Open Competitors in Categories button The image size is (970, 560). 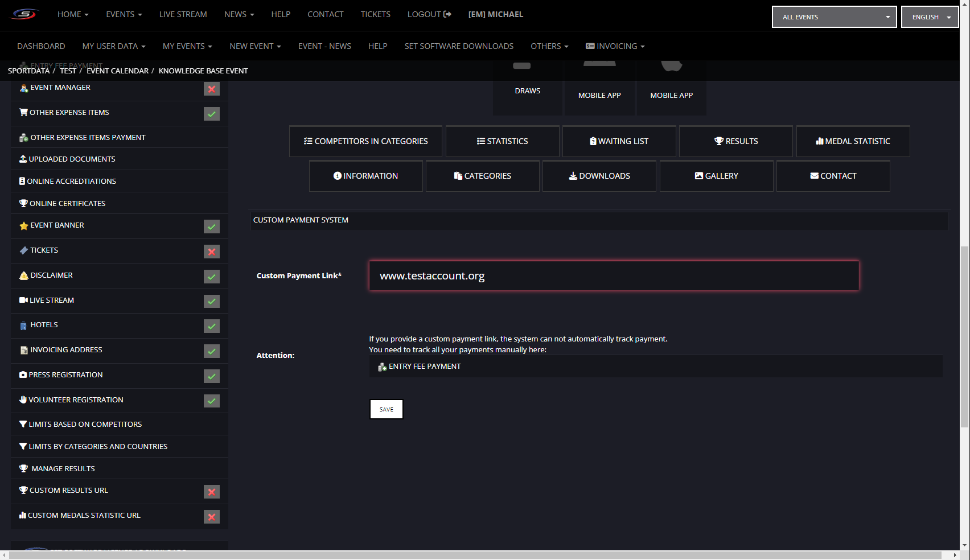pos(365,141)
